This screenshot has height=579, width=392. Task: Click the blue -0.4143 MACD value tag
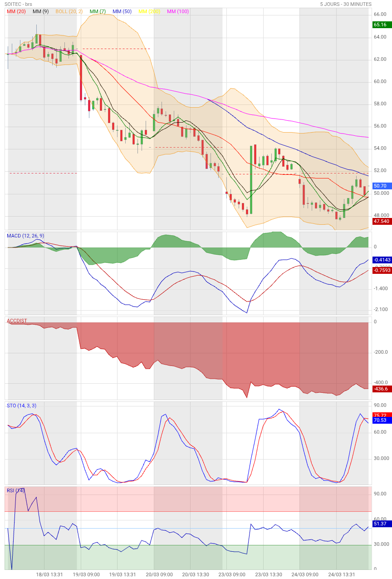tap(382, 260)
